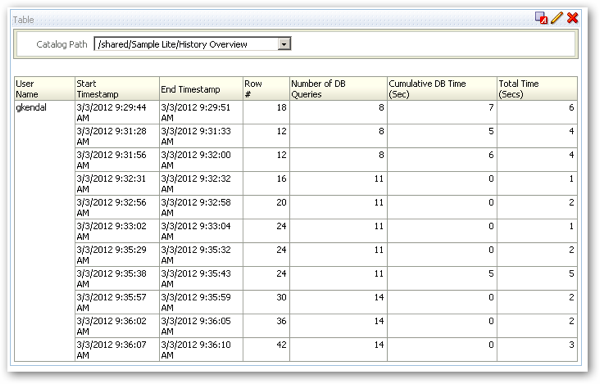This screenshot has height=384, width=600.
Task: Select end timestamp 3/3/2012 9:31:33 AM
Action: 201,136
